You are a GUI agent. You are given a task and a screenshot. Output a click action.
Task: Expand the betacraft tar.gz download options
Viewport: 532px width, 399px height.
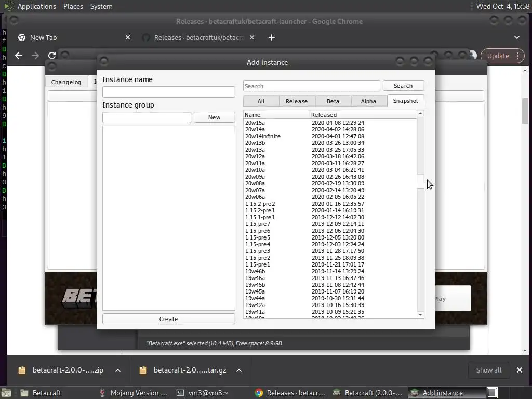(x=239, y=370)
